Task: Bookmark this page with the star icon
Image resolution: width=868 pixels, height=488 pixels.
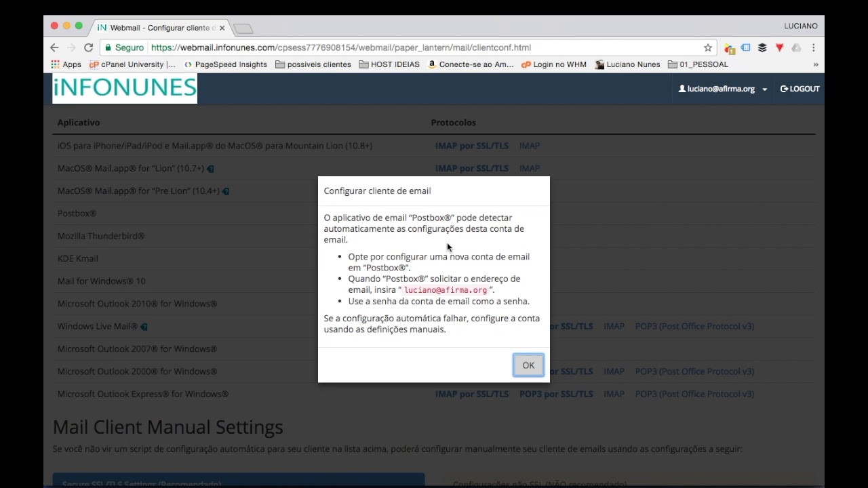Action: click(708, 47)
